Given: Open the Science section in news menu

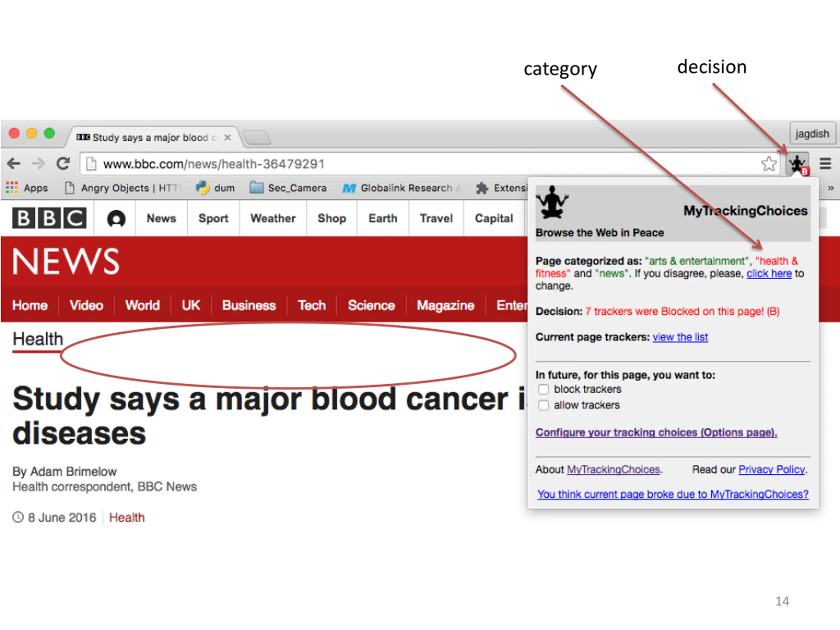Looking at the screenshot, I should pos(371,305).
